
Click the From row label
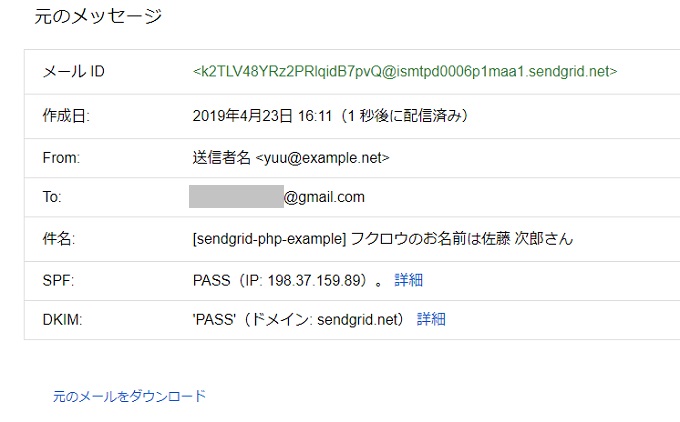pos(61,158)
